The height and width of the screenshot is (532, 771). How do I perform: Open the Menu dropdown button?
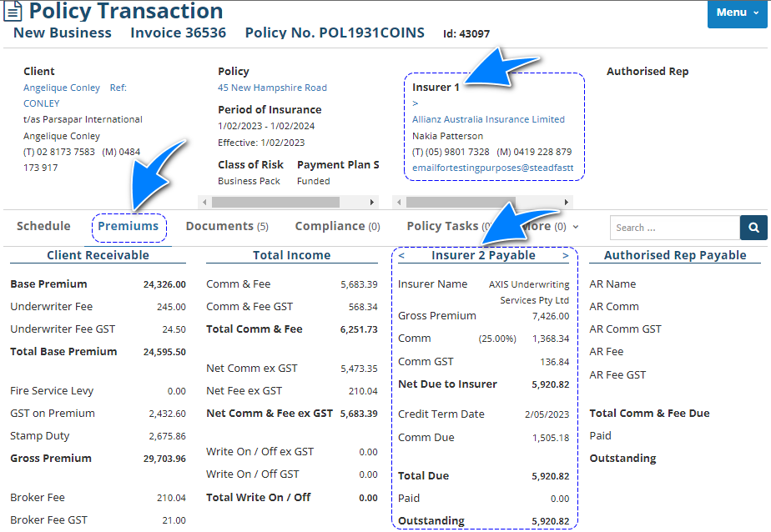pyautogui.click(x=737, y=13)
